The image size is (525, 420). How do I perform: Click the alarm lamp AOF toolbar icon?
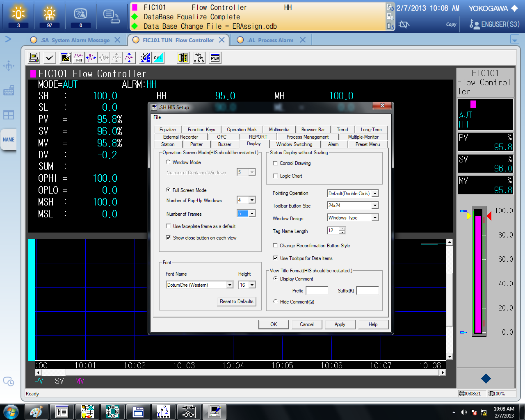click(145, 58)
